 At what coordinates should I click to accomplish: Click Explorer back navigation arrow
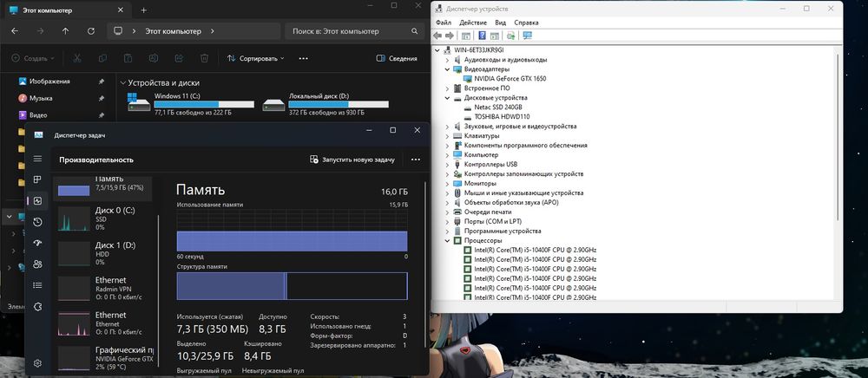pyautogui.click(x=15, y=31)
